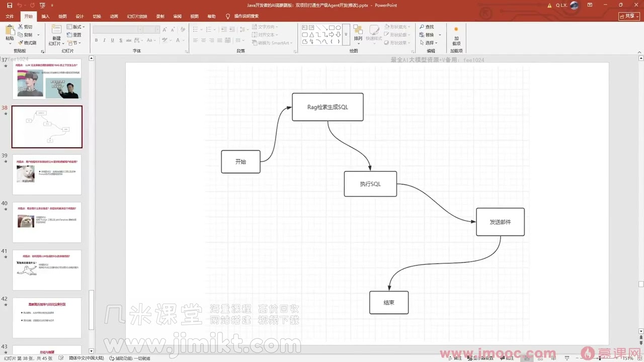Toggle Center paragraph alignment
Screen dimensions: 644x362
click(204, 40)
